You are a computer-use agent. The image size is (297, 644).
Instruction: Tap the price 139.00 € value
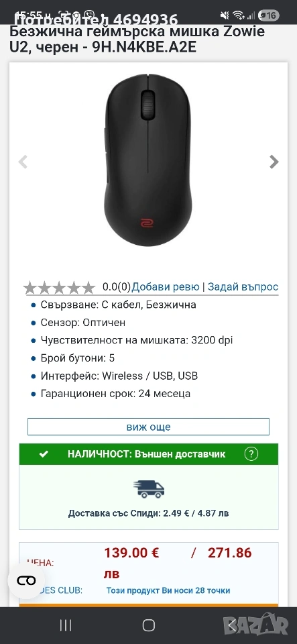pos(131,553)
